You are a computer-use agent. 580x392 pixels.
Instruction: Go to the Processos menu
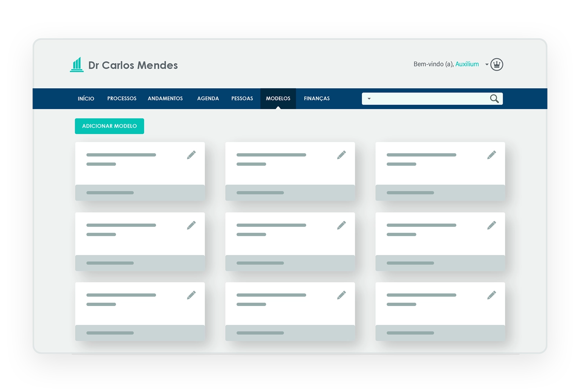(122, 98)
